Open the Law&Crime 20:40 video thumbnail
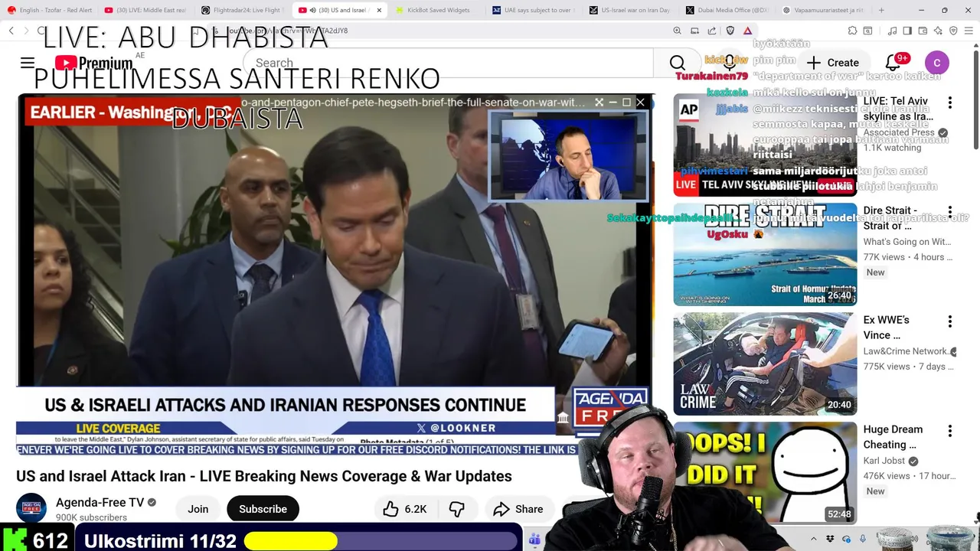The height and width of the screenshot is (551, 980). click(x=765, y=364)
